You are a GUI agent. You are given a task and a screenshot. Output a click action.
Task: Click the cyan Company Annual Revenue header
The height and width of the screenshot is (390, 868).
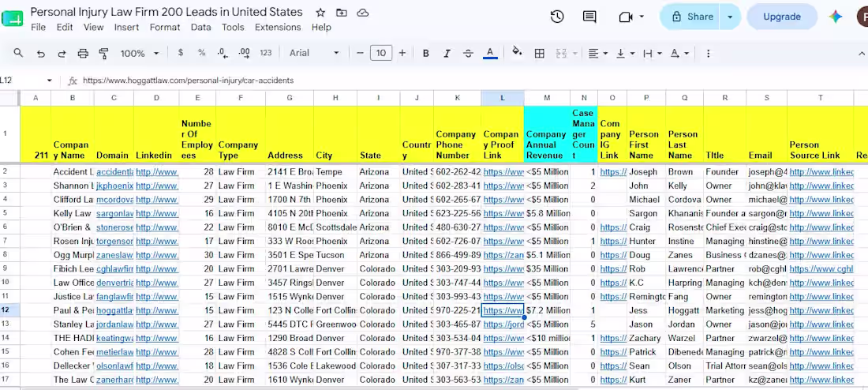[547, 134]
